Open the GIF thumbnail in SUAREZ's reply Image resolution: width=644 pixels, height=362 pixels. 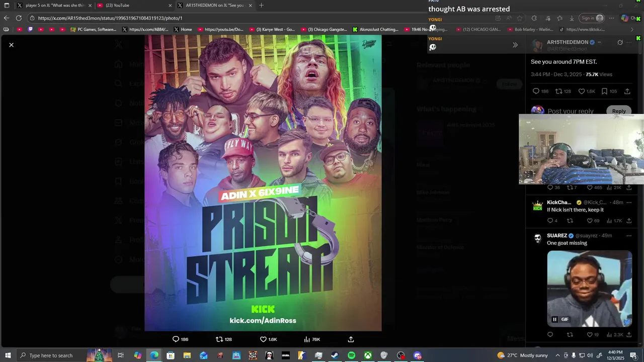point(589,289)
